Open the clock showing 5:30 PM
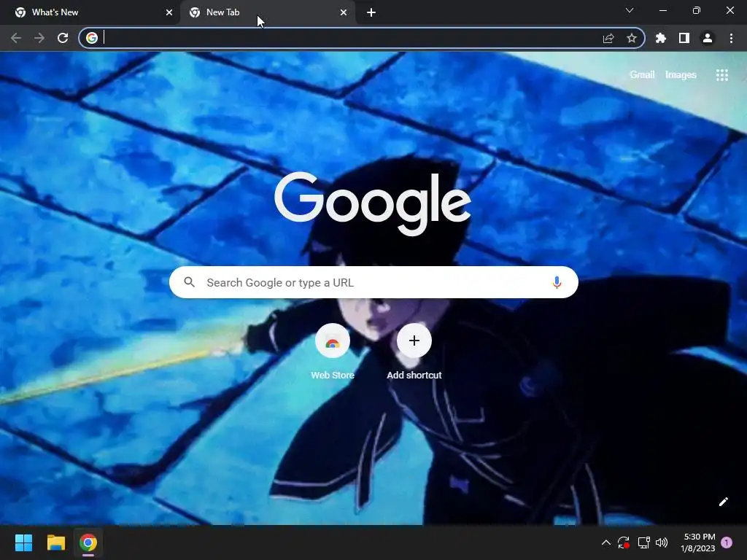Image resolution: width=747 pixels, height=560 pixels. [698, 542]
